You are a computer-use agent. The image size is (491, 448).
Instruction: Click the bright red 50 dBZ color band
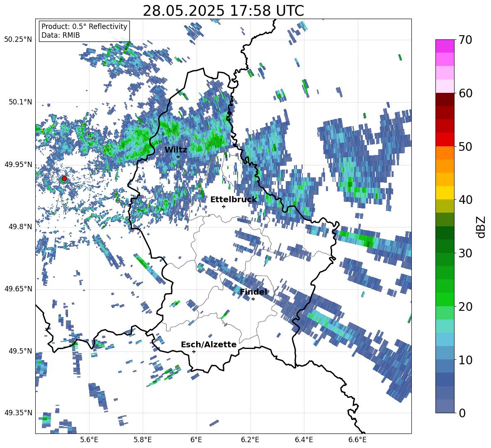point(445,140)
